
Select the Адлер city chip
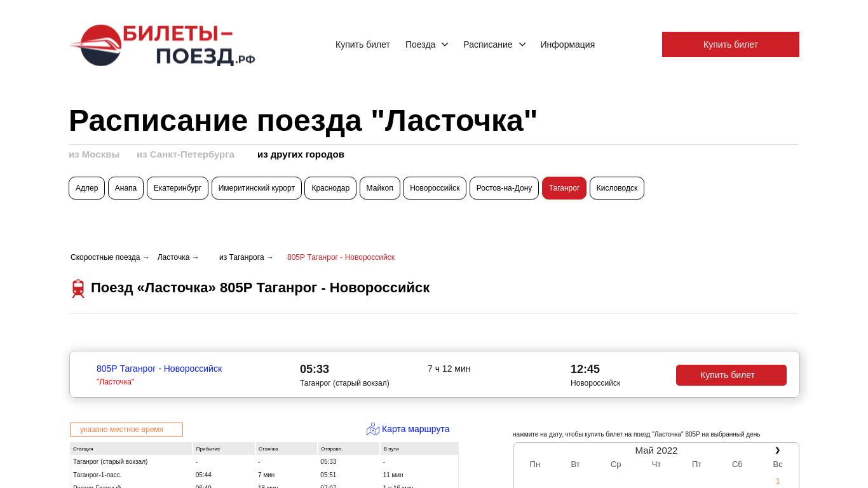86,188
